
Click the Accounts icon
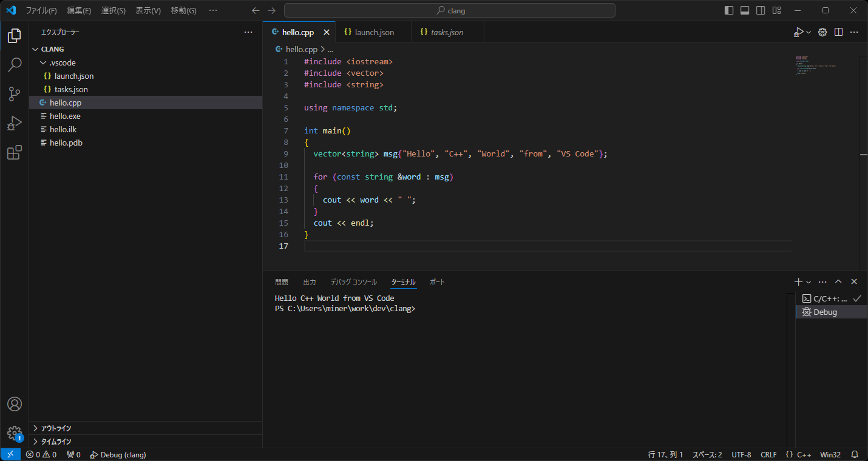click(x=15, y=404)
